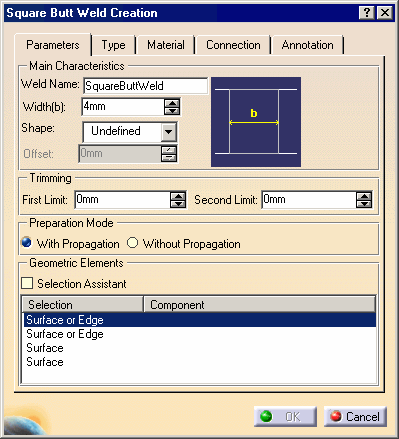Select With Propagation radio button
Screen dimensions: 399x439
tap(27, 243)
